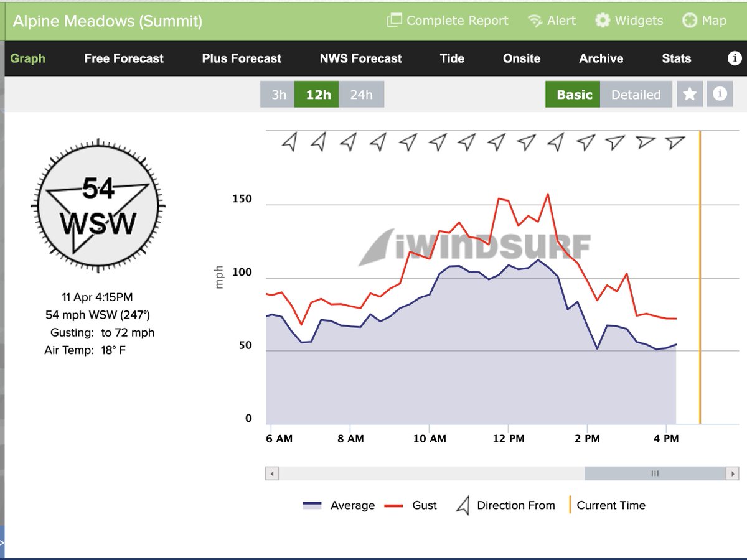747x560 pixels.
Task: Click the 150 mph axis label
Action: (x=242, y=199)
